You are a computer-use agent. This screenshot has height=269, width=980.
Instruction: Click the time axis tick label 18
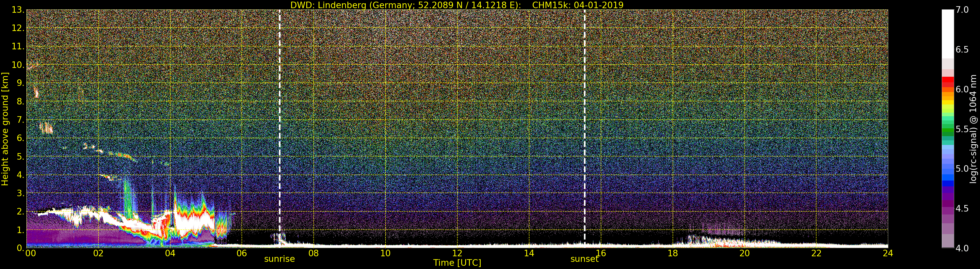(673, 253)
